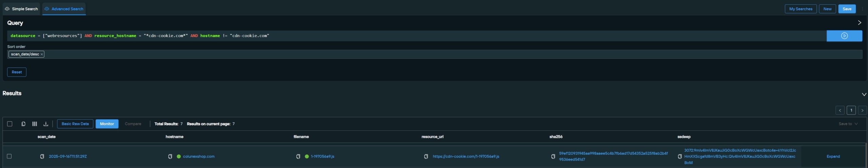This screenshot has height=168, width=868.
Task: Open the three-dot more options menu
Action: [x=862, y=9]
